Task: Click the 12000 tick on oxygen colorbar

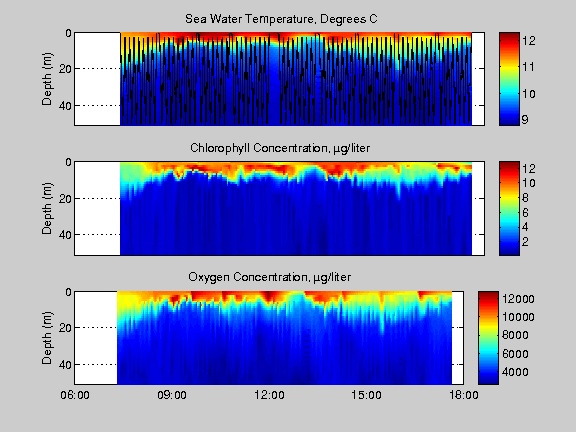Action: click(518, 299)
